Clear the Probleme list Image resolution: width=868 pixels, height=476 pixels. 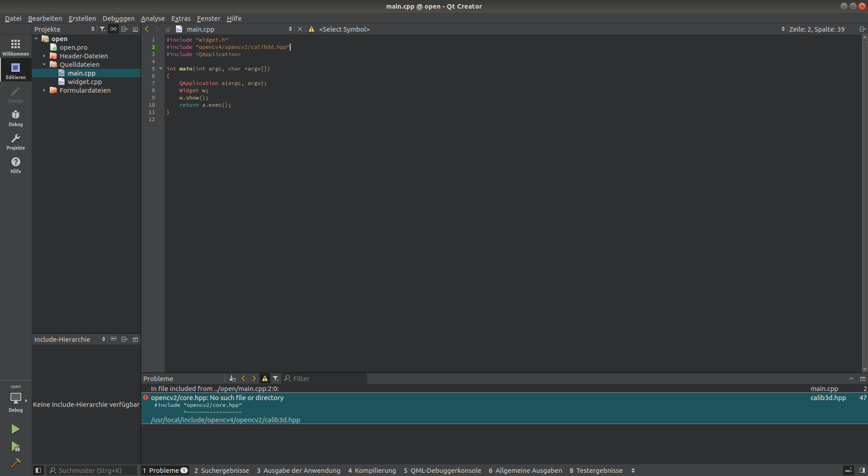click(232, 378)
